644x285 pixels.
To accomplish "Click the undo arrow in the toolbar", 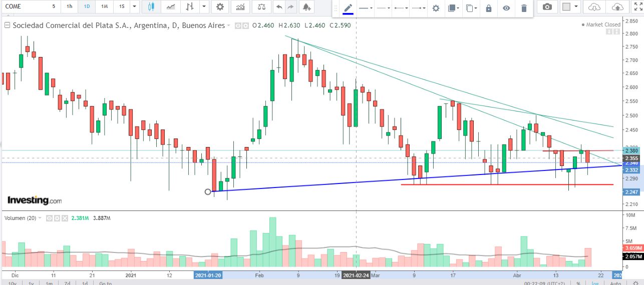I will [279, 7].
